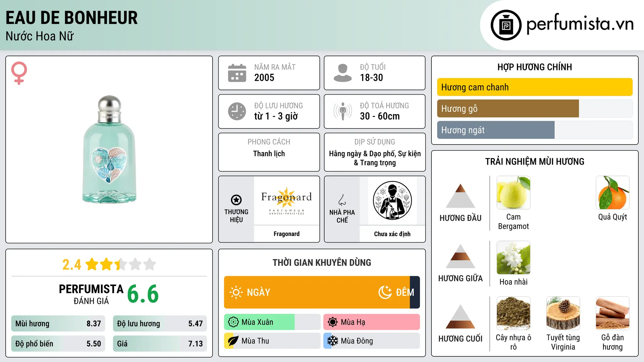Select the Cam Bergamot note image
This screenshot has width=644, height=362.
[514, 193]
